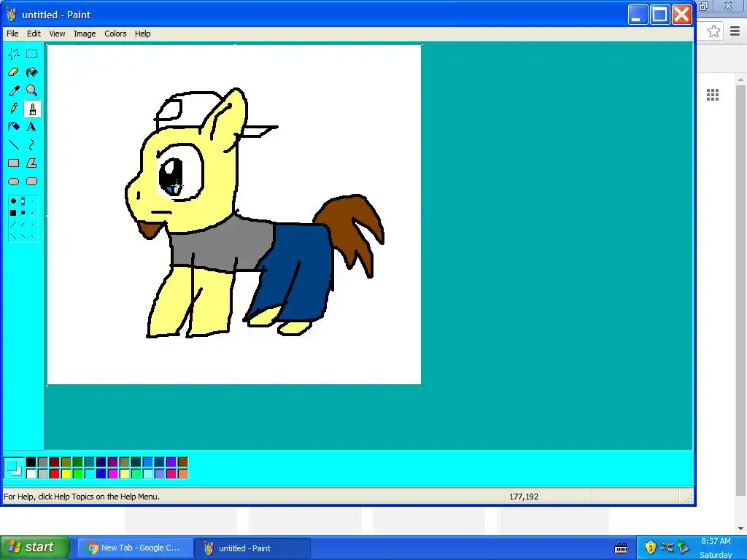Select the brown swatch in the palette
The image size is (747, 560).
182,462
